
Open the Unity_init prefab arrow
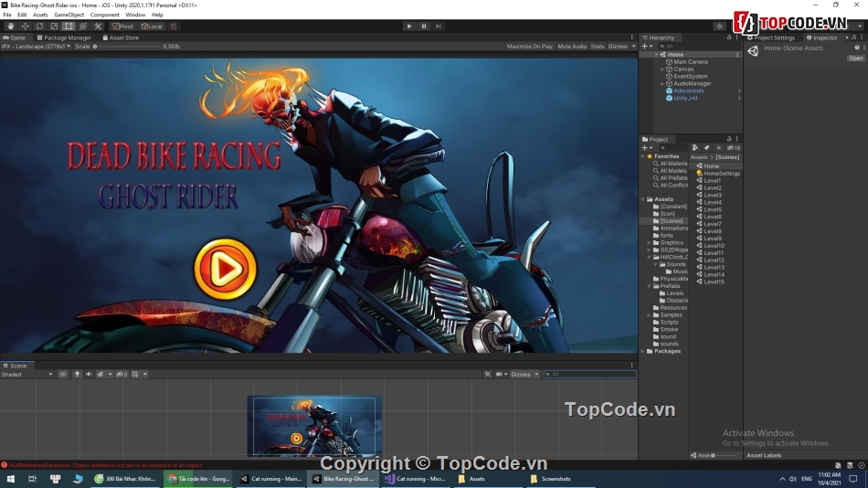pyautogui.click(x=739, y=98)
